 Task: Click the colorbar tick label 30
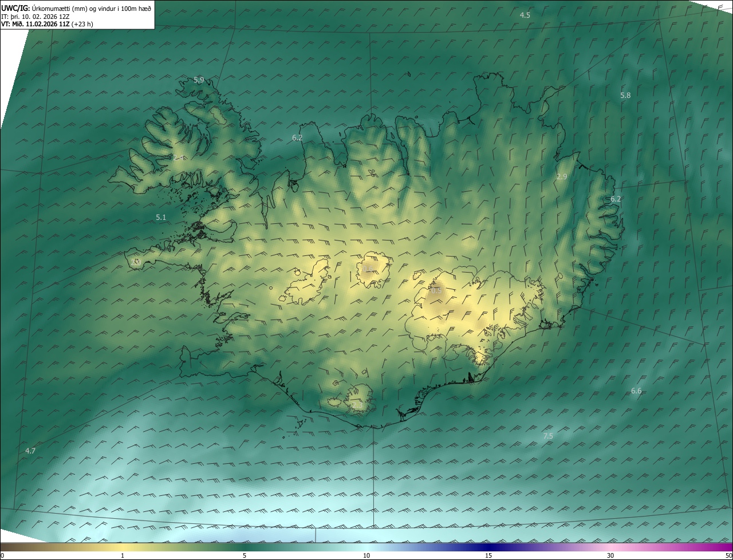coord(610,555)
